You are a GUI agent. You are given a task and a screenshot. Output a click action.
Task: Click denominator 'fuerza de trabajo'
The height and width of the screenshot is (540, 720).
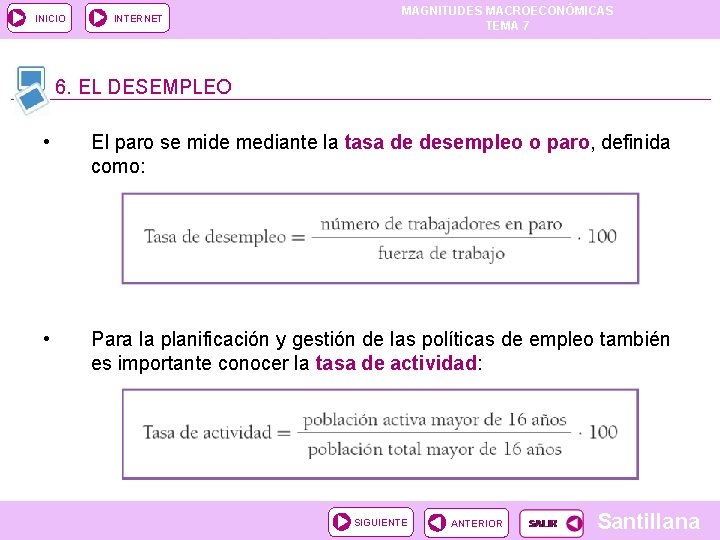[441, 254]
